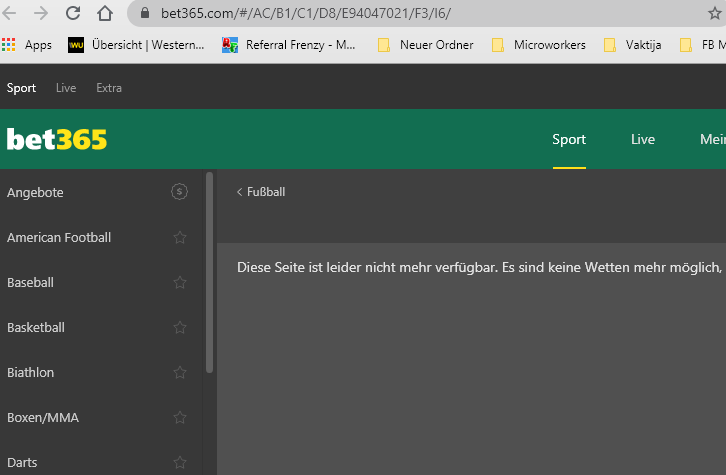Click the browser back arrow
Screen dimensions: 726x475
(9, 13)
